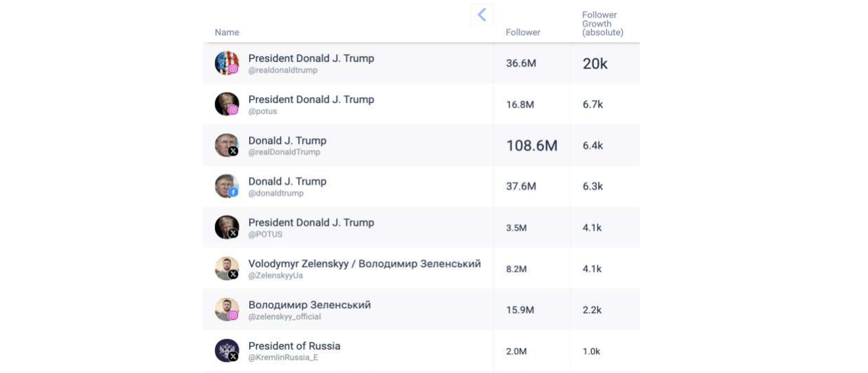Image resolution: width=868 pixels, height=373 pixels.
Task: Open the President of Russia profile name
Action: [294, 346]
